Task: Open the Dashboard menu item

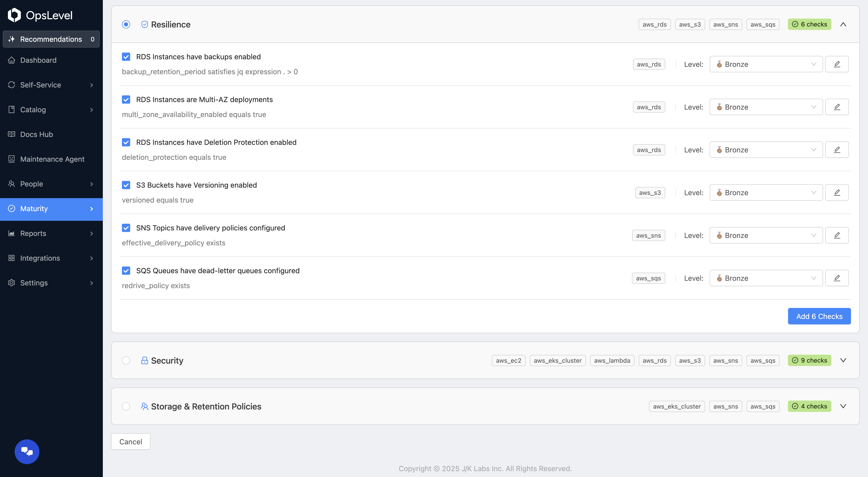Action: tap(38, 60)
